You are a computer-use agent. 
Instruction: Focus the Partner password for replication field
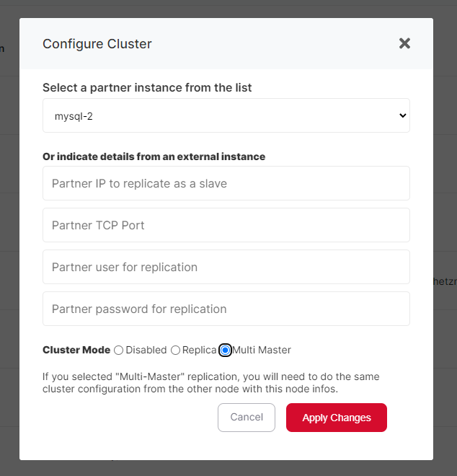(x=226, y=309)
